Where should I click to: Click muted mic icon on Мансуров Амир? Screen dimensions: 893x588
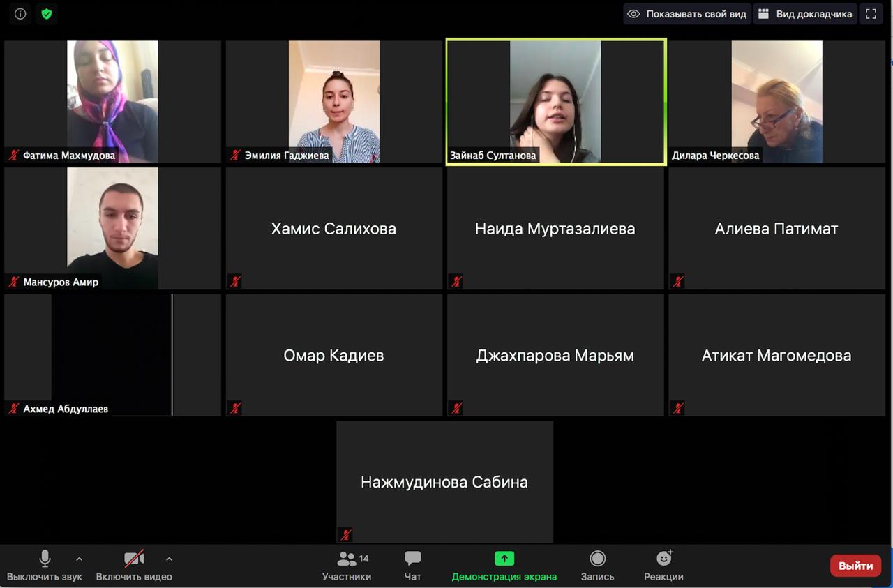13,282
